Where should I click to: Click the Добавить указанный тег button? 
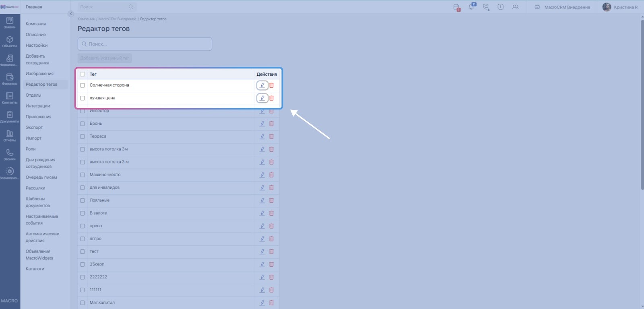tap(105, 58)
